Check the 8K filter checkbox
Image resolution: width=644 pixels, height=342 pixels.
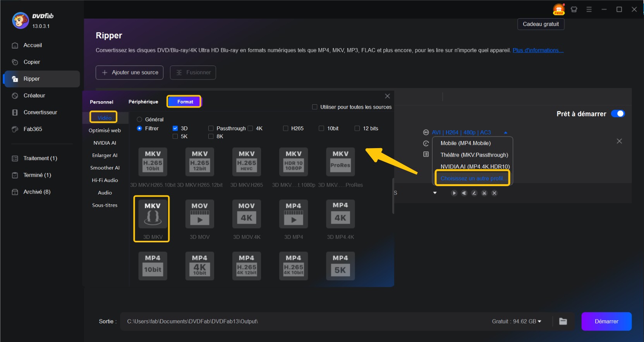point(211,136)
